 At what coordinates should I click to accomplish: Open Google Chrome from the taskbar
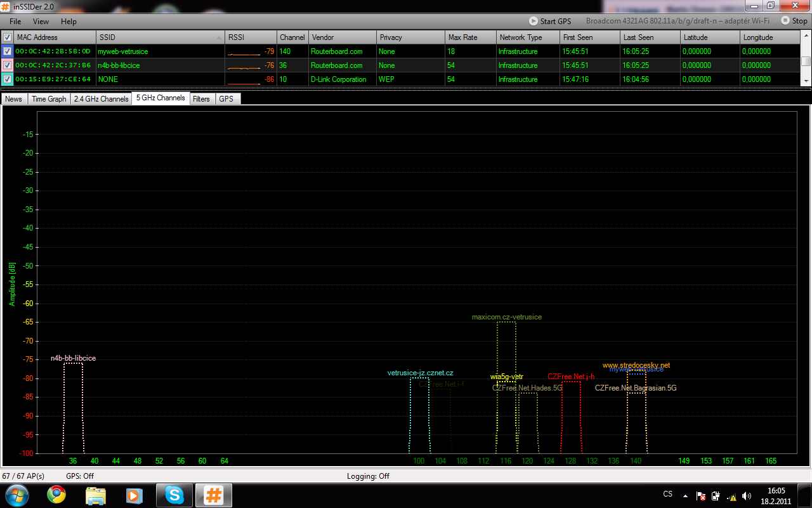coord(56,495)
